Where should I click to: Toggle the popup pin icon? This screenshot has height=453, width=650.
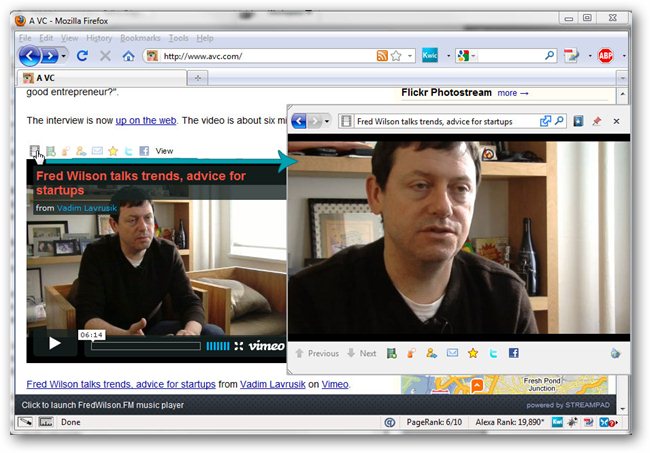[x=597, y=121]
